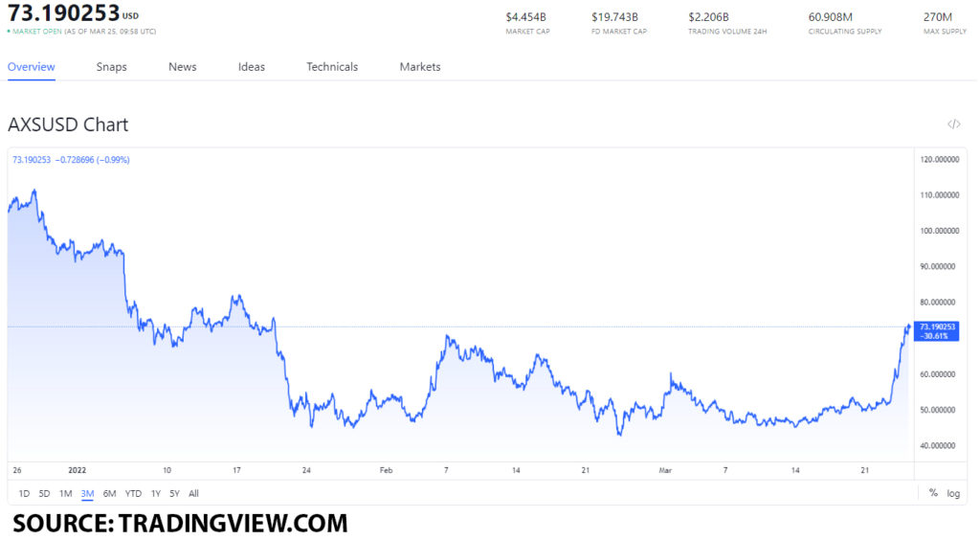Click the AXSUSD Chart heading

[x=68, y=125]
